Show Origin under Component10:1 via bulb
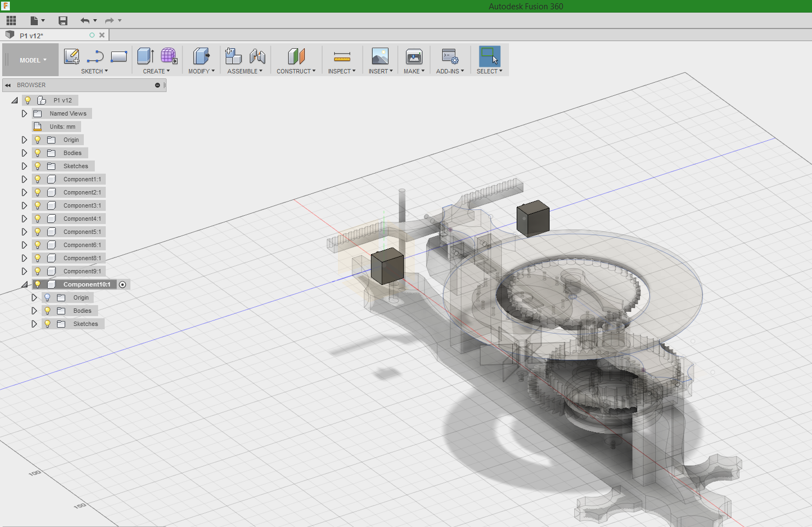The height and width of the screenshot is (527, 812). [x=48, y=297]
